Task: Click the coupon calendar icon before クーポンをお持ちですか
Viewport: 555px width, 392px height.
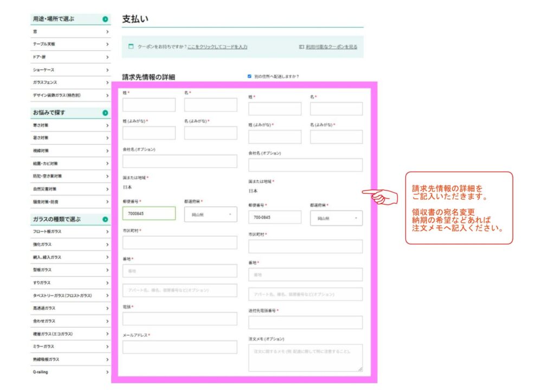Action: point(131,47)
